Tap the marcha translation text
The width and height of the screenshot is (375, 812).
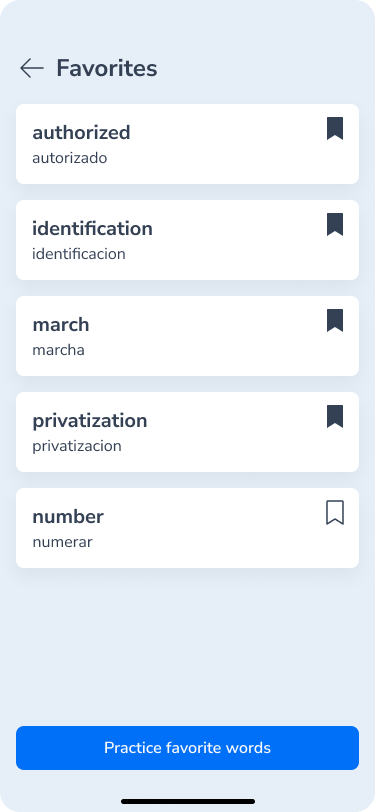pyautogui.click(x=59, y=351)
